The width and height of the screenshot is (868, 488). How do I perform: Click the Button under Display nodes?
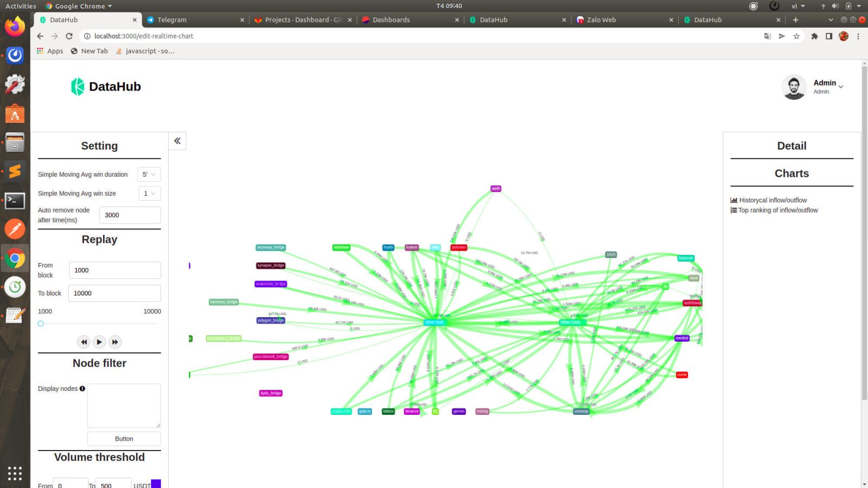(124, 439)
